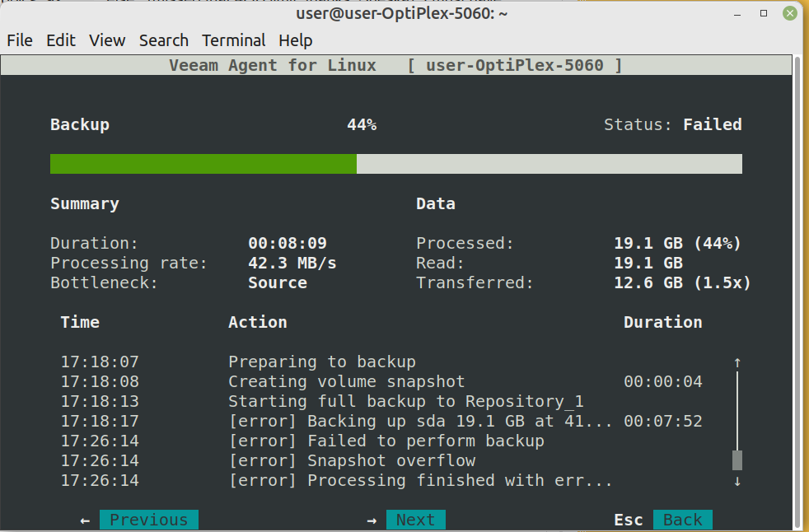Close the terminal window
The height and width of the screenshot is (532, 809).
789,13
